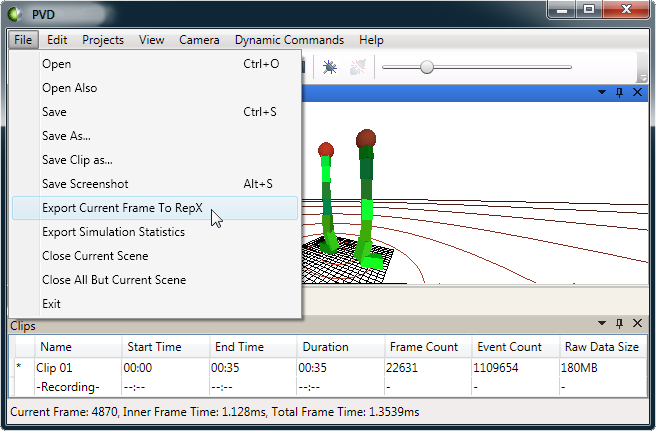The height and width of the screenshot is (431, 656).
Task: Pin the Clips panel
Action: (x=620, y=325)
